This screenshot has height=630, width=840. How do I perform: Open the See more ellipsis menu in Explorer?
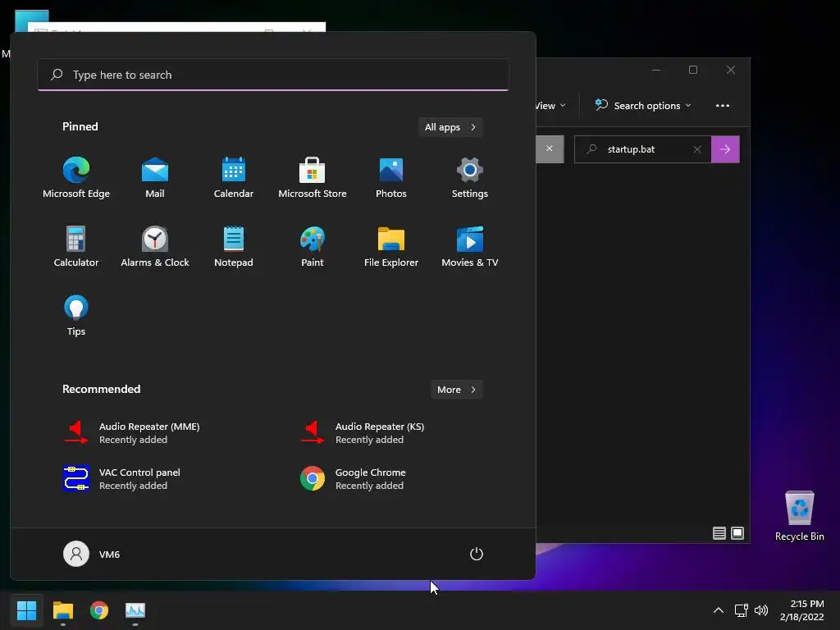point(723,106)
